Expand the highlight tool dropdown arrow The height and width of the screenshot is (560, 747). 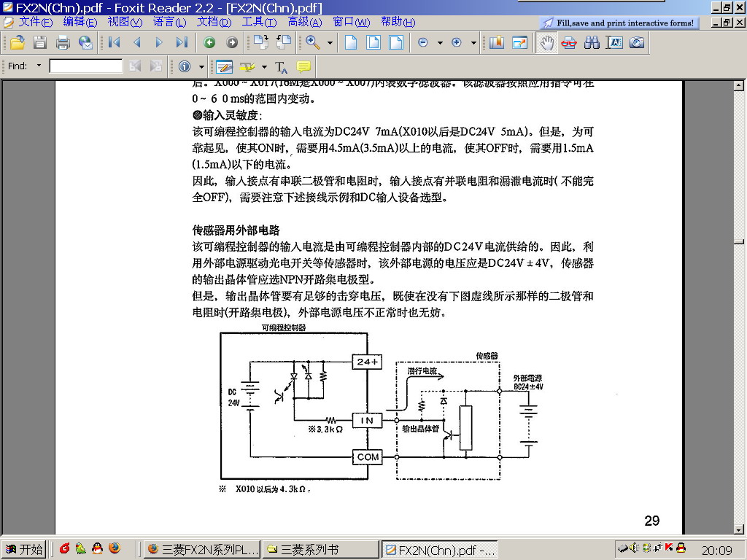click(x=264, y=66)
